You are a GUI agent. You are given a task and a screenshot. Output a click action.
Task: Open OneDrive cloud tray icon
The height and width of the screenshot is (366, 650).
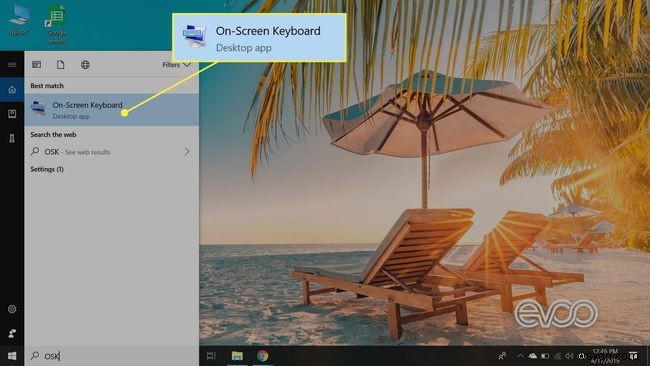(533, 356)
